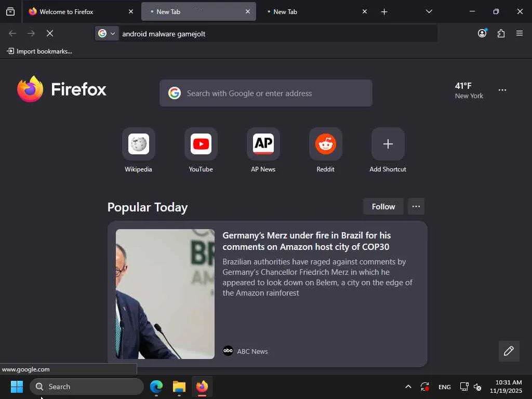The image size is (532, 399).
Task: Open the Reddit shortcut
Action: point(325,150)
